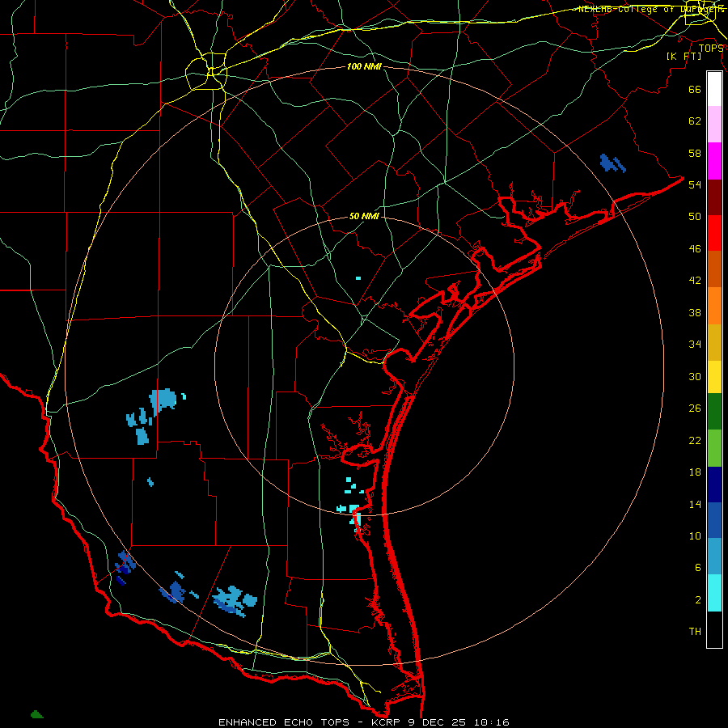Click the yellow 30 kft legend swatch

pyautogui.click(x=714, y=376)
